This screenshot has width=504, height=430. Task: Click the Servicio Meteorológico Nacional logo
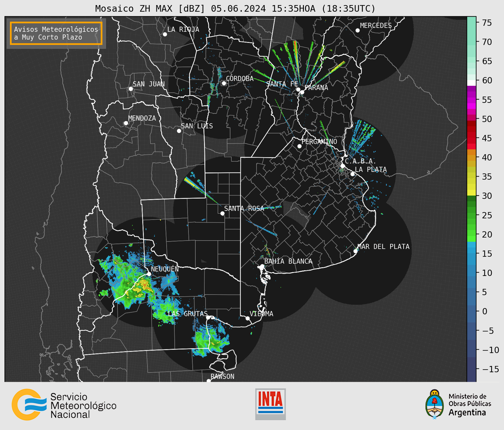64,405
